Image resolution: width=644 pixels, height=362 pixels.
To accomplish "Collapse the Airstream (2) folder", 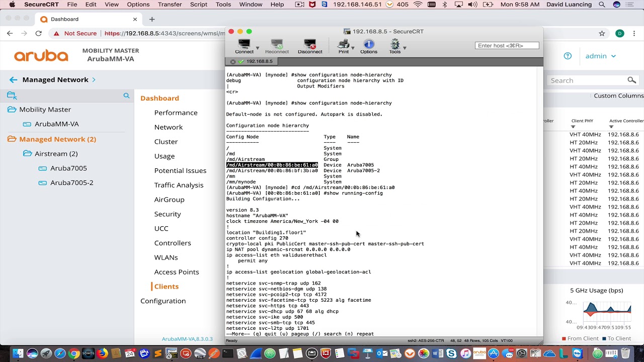I will coord(27,154).
